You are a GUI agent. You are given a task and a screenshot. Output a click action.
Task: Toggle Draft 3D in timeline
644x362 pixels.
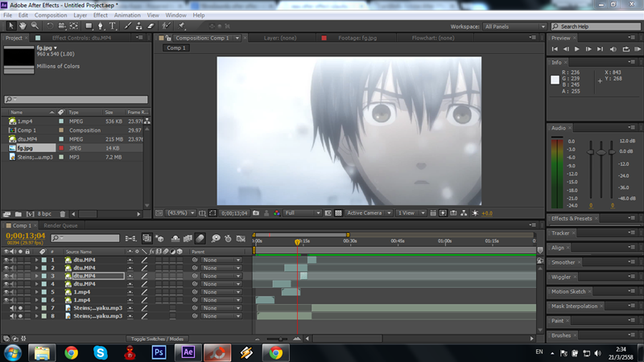coord(159,238)
